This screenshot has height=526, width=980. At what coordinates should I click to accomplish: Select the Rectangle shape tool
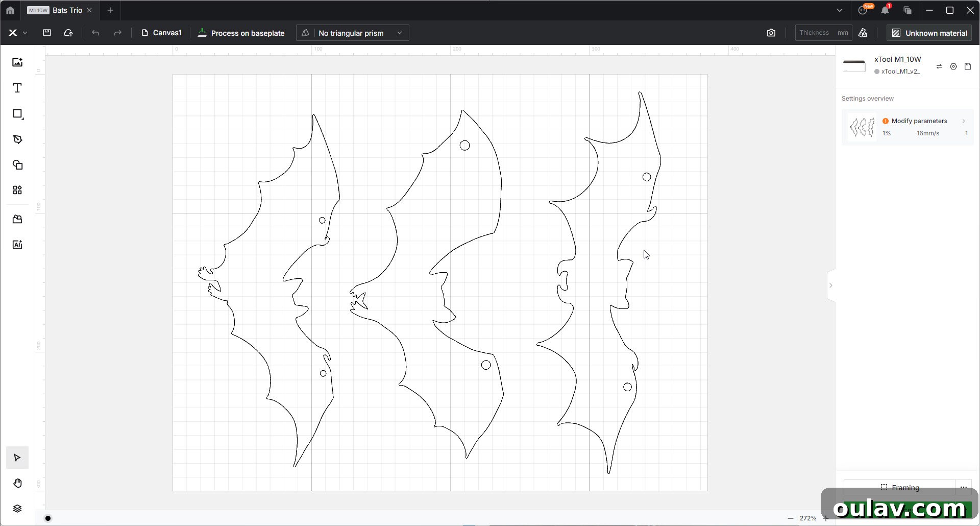click(17, 113)
